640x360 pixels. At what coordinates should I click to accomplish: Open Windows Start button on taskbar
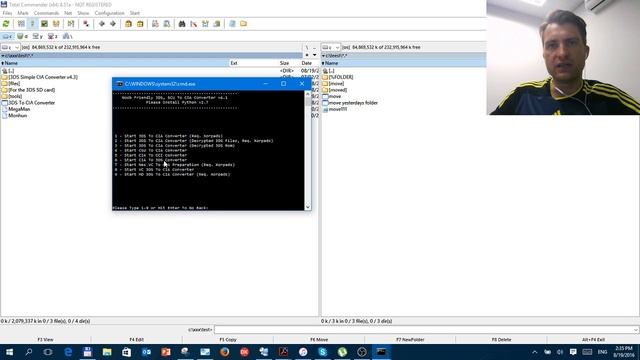pos(9,352)
